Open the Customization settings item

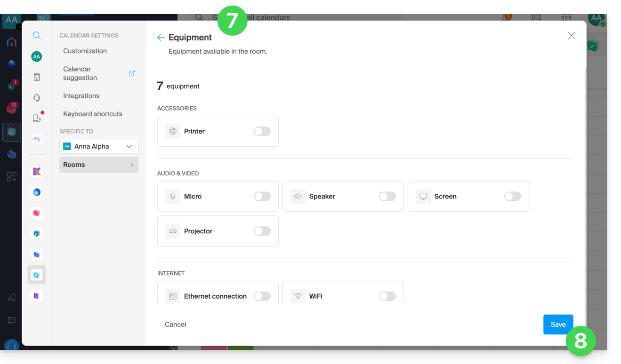[85, 51]
